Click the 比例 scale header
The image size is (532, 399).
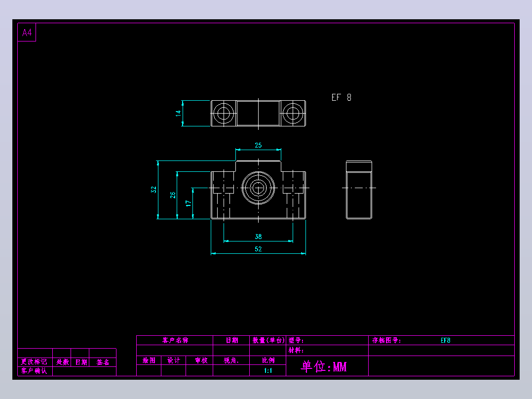point(268,360)
